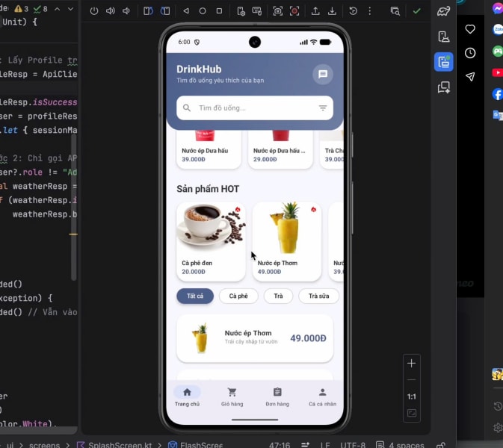503x448 pixels.
Task: Change file encoding UTF-8 in status bar
Action: point(353,445)
